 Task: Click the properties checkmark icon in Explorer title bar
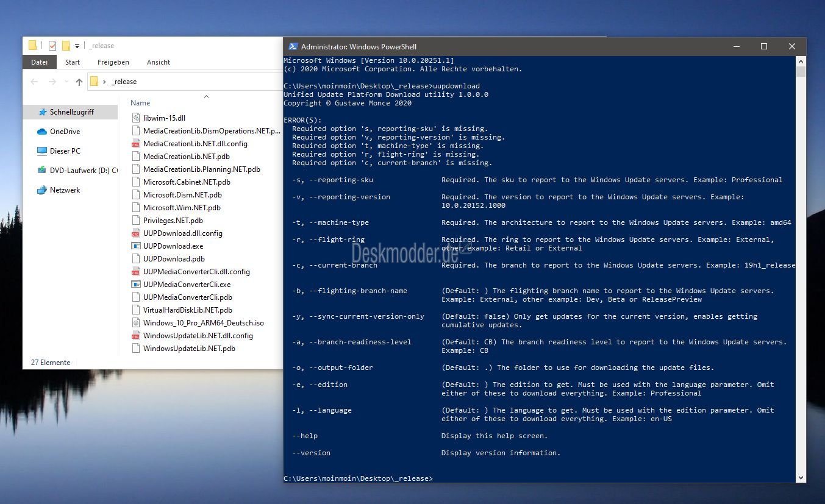pos(52,46)
